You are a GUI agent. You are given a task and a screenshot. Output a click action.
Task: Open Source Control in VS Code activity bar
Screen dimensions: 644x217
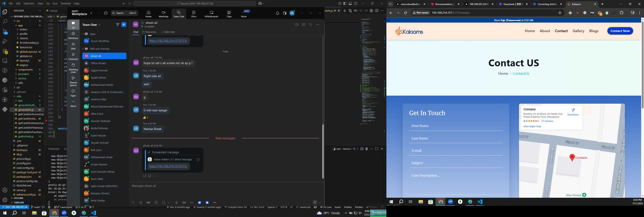pos(5,32)
